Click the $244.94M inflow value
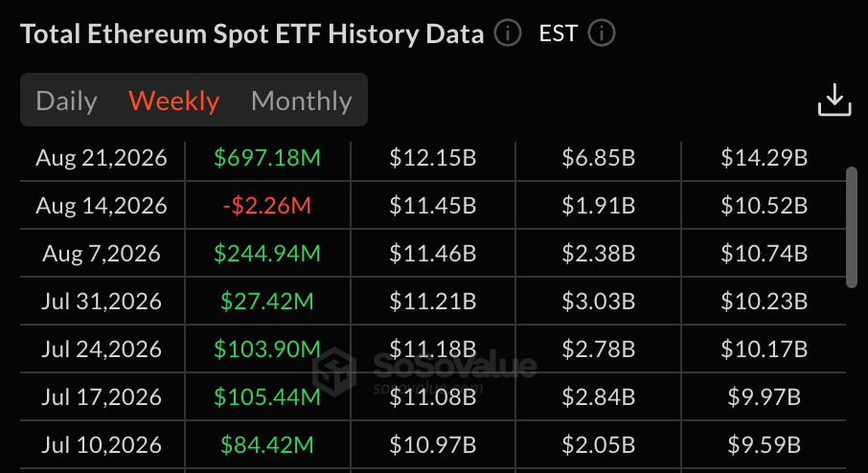Viewport: 868px width, 473px height. [x=267, y=254]
